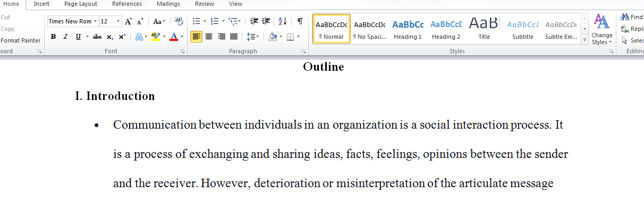
Task: Switch to the Review tab
Action: coord(205,4)
